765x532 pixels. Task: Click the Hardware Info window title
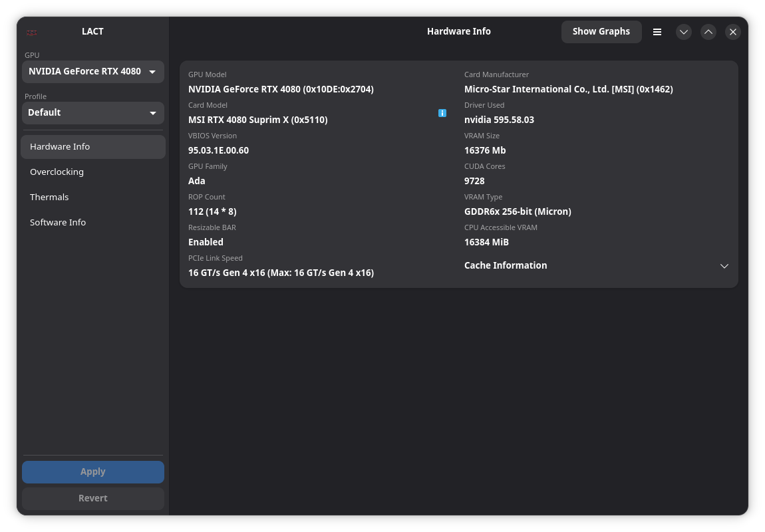pos(458,32)
